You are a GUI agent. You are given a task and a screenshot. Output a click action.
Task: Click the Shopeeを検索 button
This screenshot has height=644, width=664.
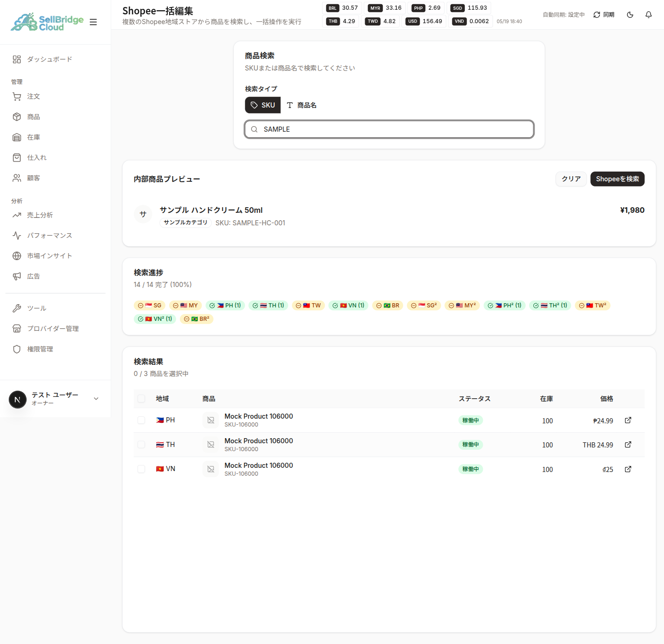point(617,179)
